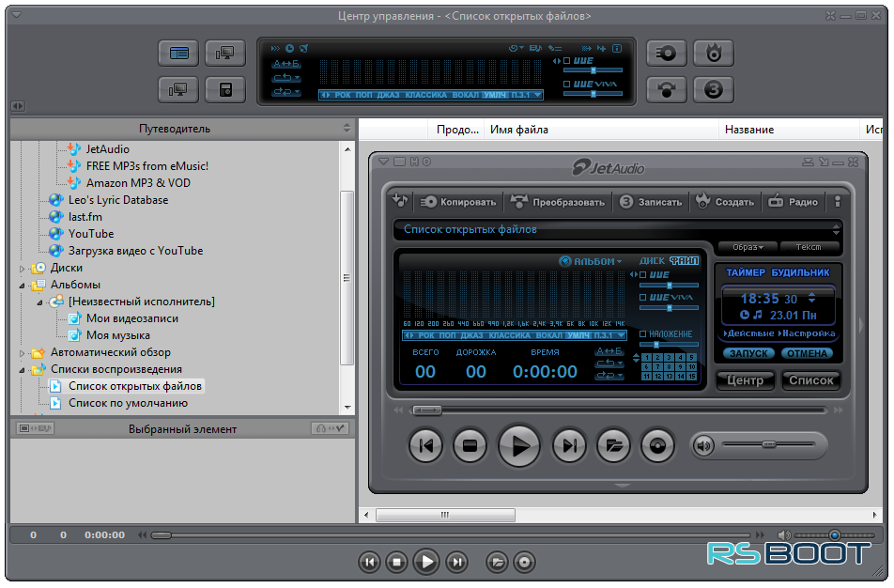The image size is (894, 588).
Task: Skip to next track in JetAudio player
Action: pyautogui.click(x=569, y=445)
